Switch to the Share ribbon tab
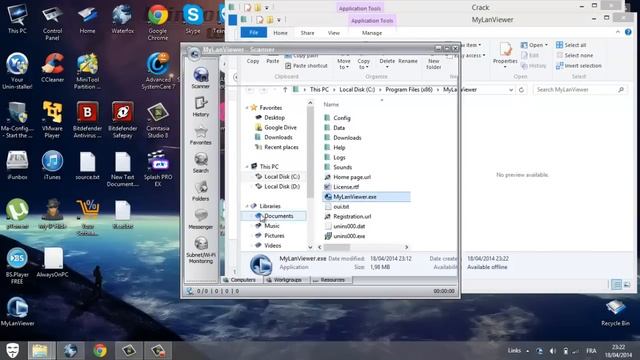The width and height of the screenshot is (640, 360). 307,33
